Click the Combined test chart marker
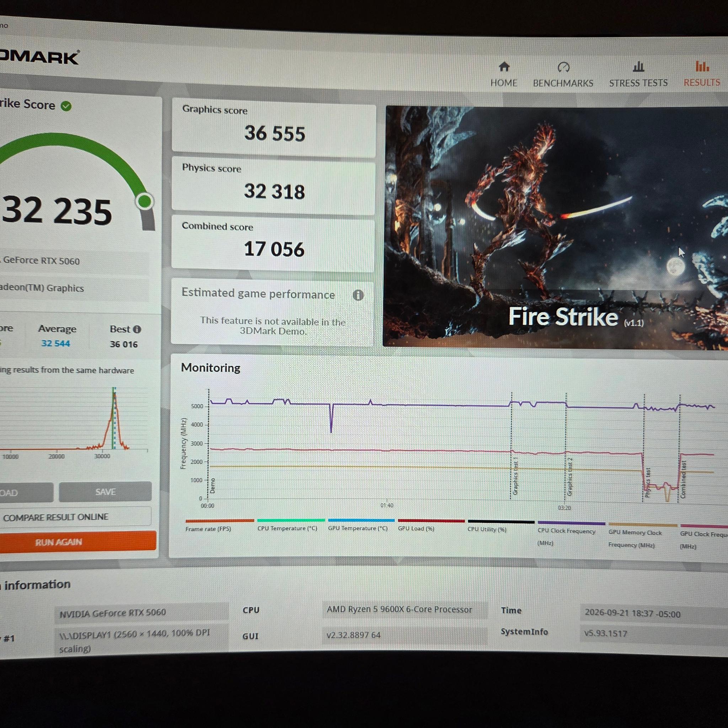 click(683, 479)
